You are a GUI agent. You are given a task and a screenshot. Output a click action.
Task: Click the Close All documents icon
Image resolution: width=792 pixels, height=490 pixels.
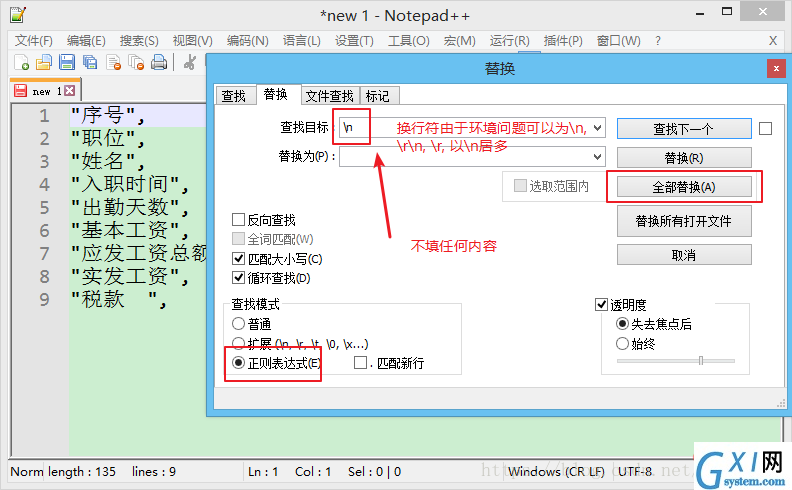pos(136,62)
